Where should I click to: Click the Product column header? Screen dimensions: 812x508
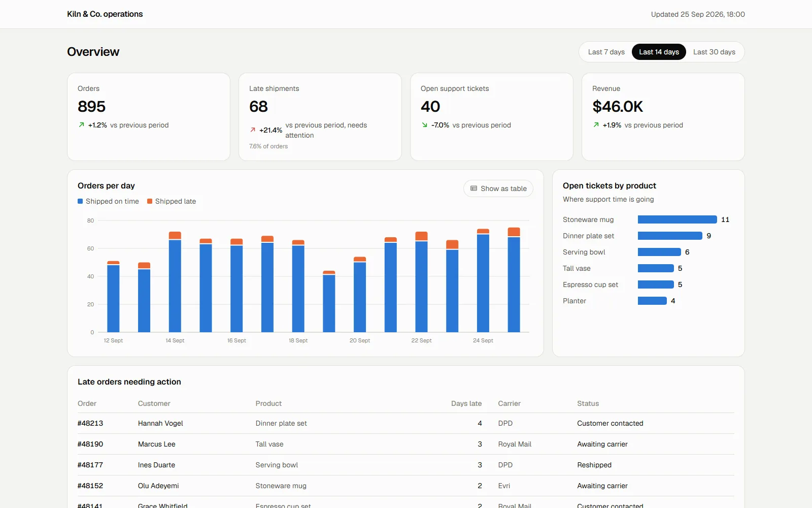coord(268,403)
